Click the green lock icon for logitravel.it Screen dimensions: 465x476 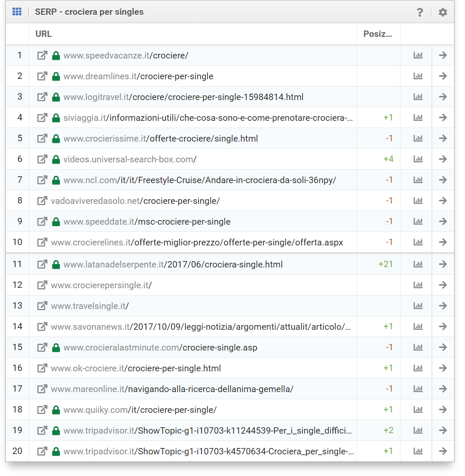point(56,97)
